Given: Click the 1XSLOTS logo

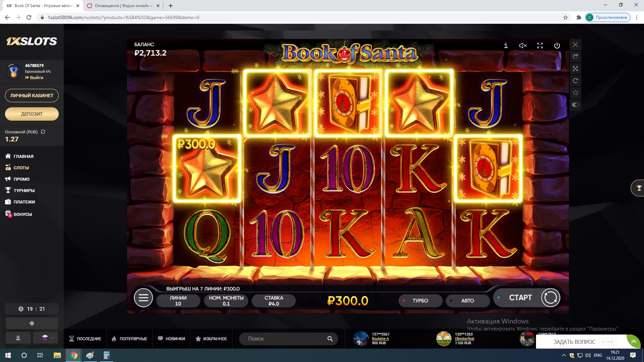Looking at the screenshot, I should click(x=32, y=41).
